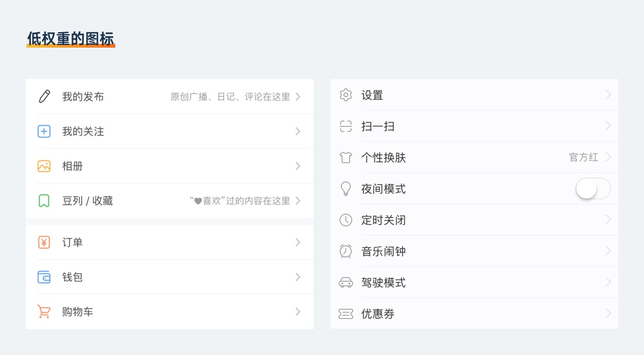This screenshot has width=644, height=355.
Task: Expand the 我的发布 row chevron arrow
Action: (x=298, y=97)
